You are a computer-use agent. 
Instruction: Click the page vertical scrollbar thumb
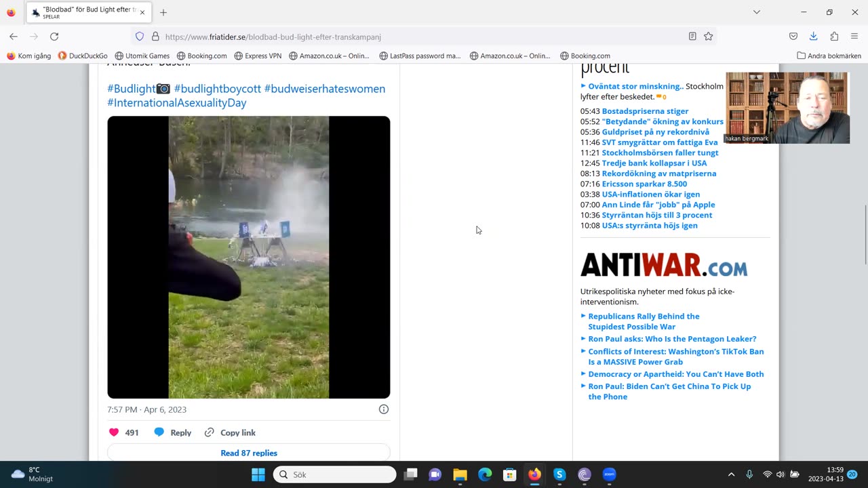coord(865,235)
